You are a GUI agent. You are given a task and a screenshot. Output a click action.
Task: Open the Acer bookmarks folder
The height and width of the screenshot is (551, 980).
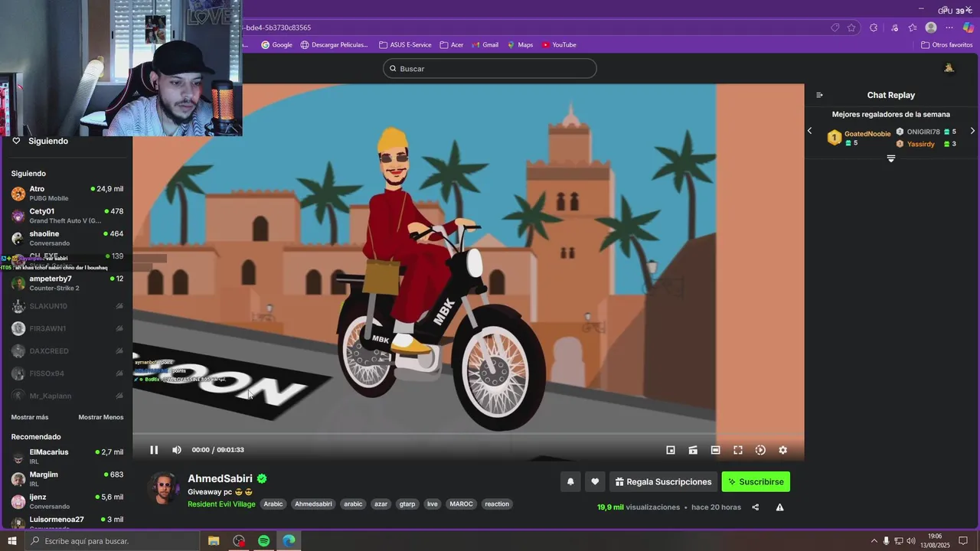click(452, 44)
